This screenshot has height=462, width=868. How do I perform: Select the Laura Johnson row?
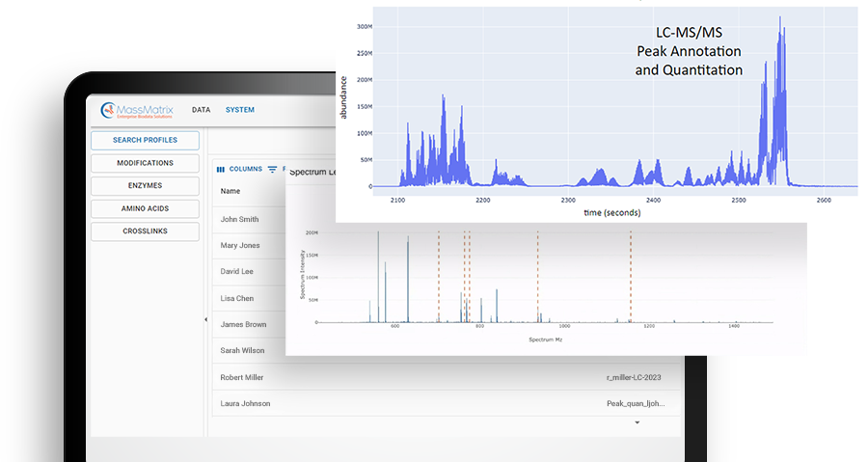(x=245, y=403)
